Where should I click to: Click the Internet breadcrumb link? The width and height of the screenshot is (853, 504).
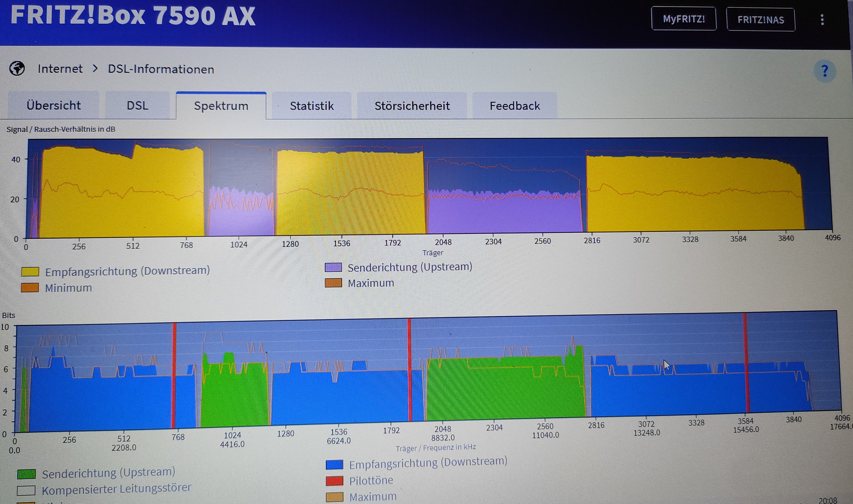point(60,69)
